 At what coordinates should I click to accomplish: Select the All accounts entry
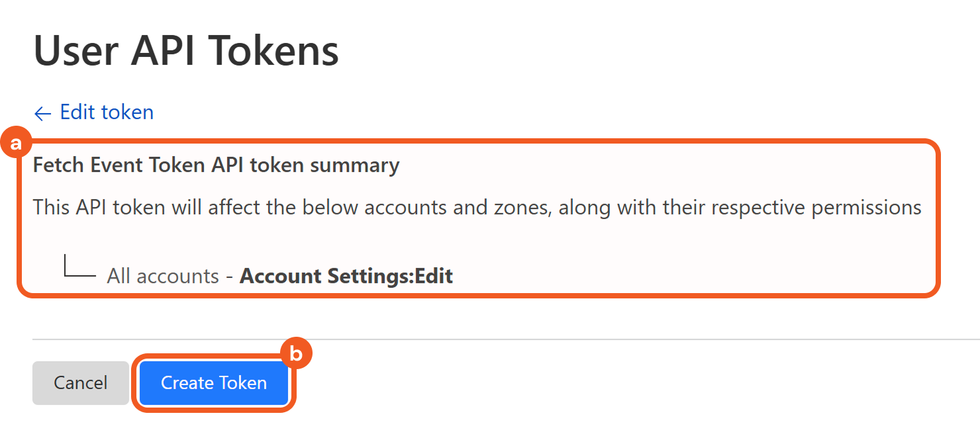click(163, 276)
